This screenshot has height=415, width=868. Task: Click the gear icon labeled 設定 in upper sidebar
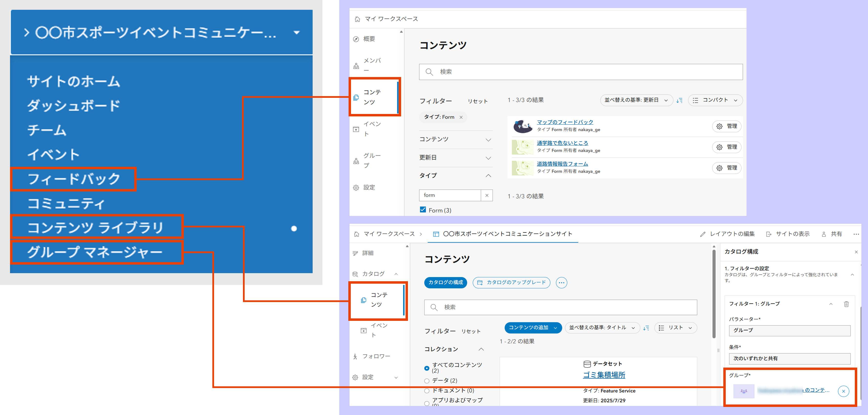pyautogui.click(x=356, y=188)
